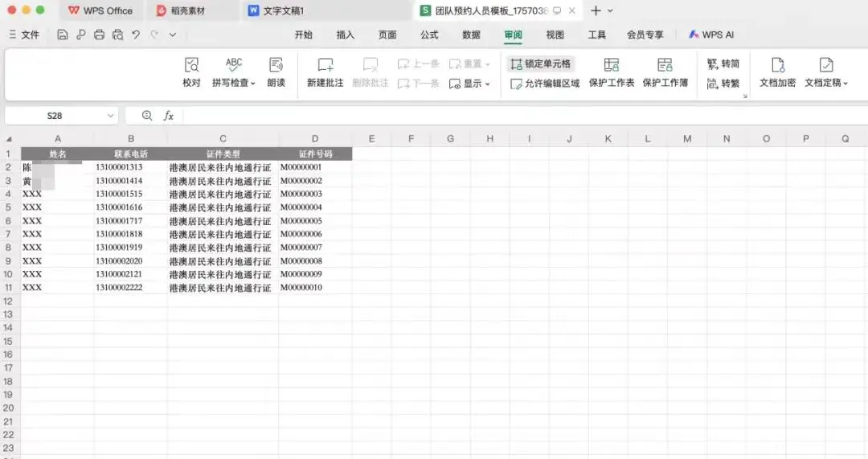Go to next comment 下一条
Screen dimensions: 868x459
point(419,84)
